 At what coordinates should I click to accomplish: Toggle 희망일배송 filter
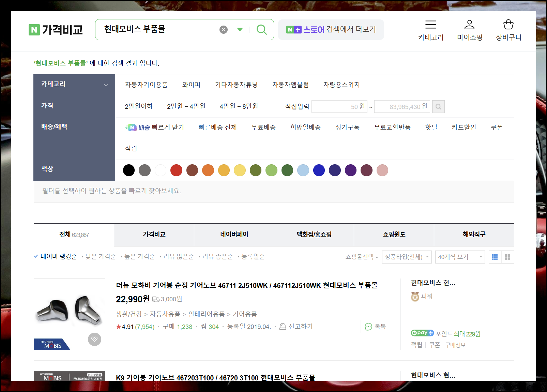click(305, 127)
